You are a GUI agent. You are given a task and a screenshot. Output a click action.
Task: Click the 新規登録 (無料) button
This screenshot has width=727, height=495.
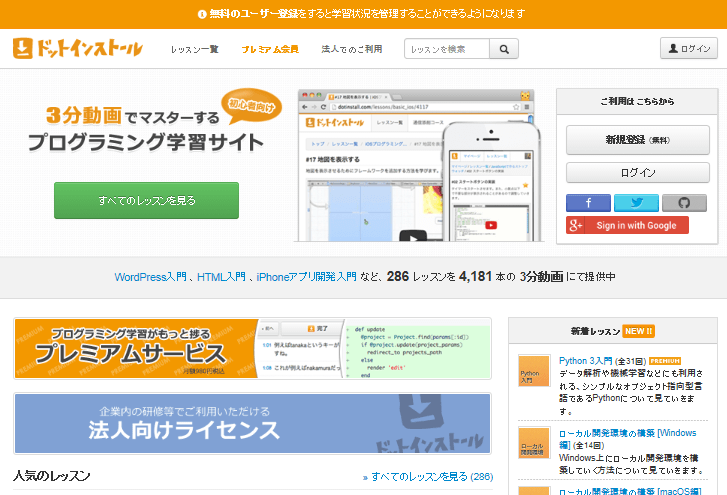click(x=638, y=140)
